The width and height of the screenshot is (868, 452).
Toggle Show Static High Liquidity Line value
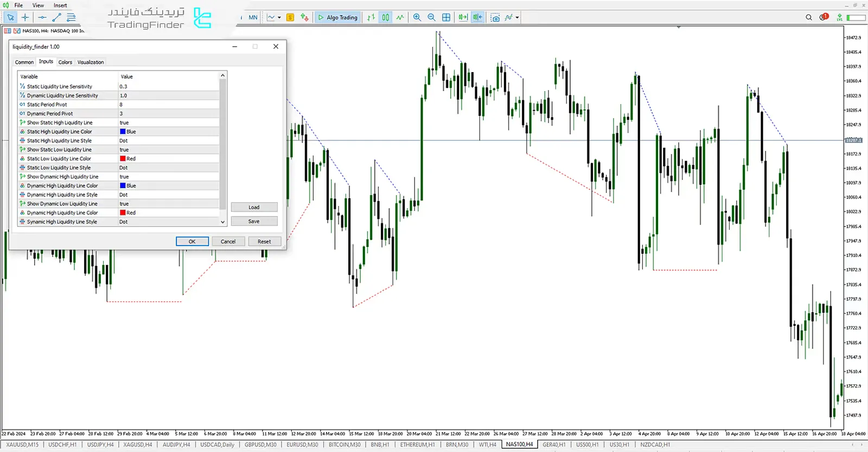[168, 122]
